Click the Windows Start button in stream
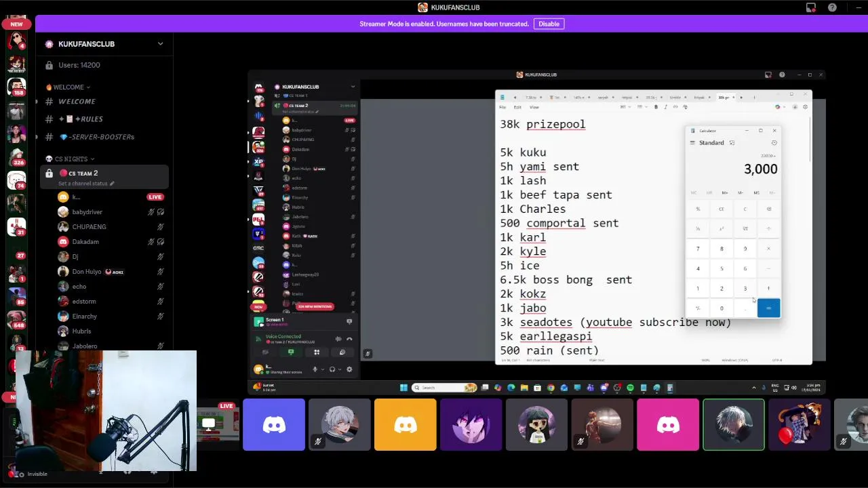The image size is (868, 488). 403,388
